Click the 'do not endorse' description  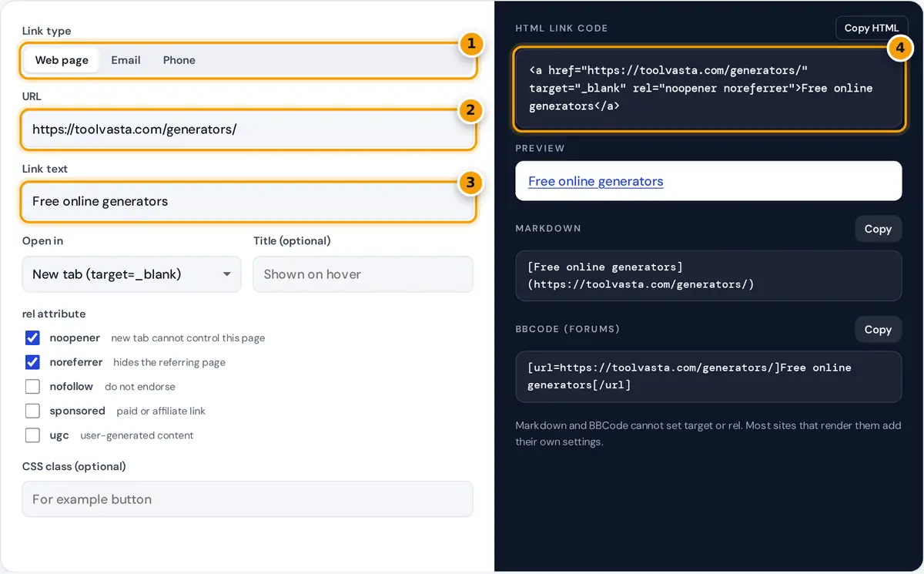140,387
